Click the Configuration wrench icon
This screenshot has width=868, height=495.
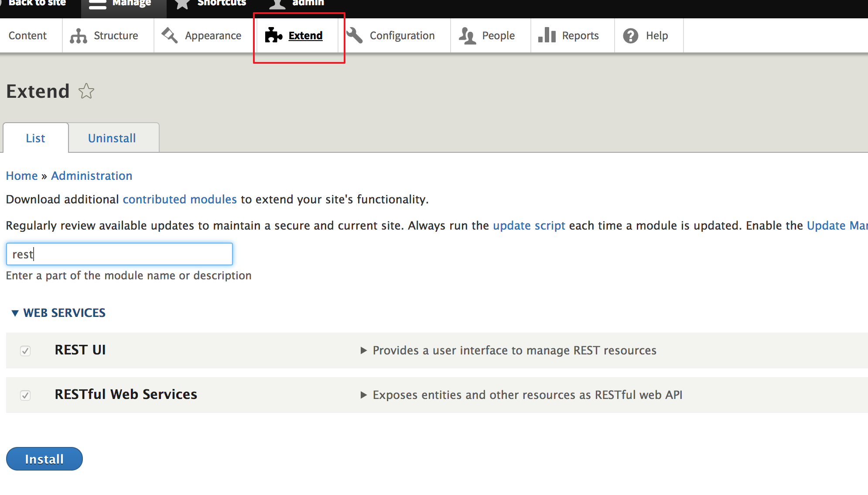pyautogui.click(x=355, y=35)
